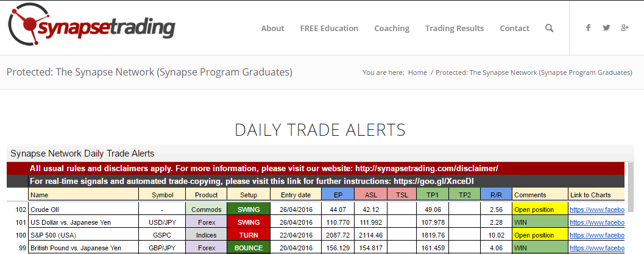Visit the Google Plus social icon
Screen dimensions: 644x254
point(625,28)
